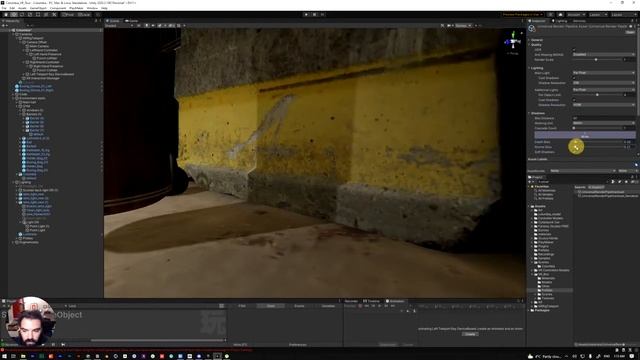Open the Anti Aliasing (MSAA) dropdown
640x360 pixels.
pos(604,54)
